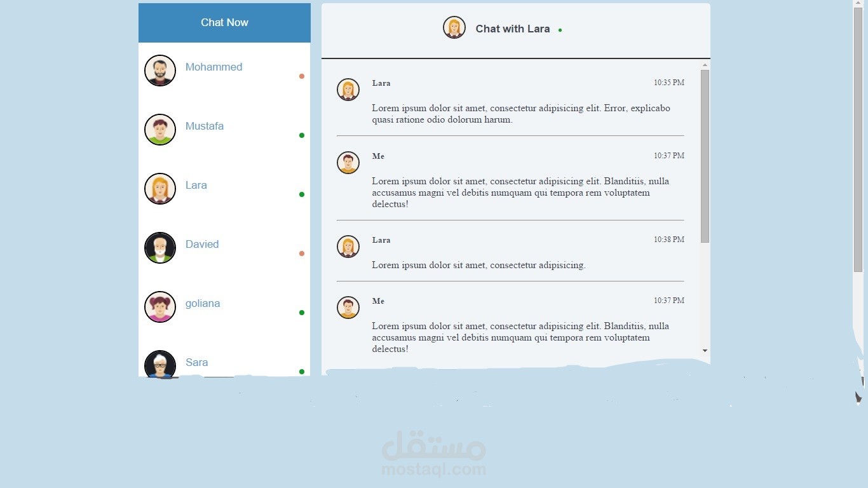Image resolution: width=868 pixels, height=488 pixels.
Task: Click Sara's profile picture at the bottom
Action: tap(159, 365)
